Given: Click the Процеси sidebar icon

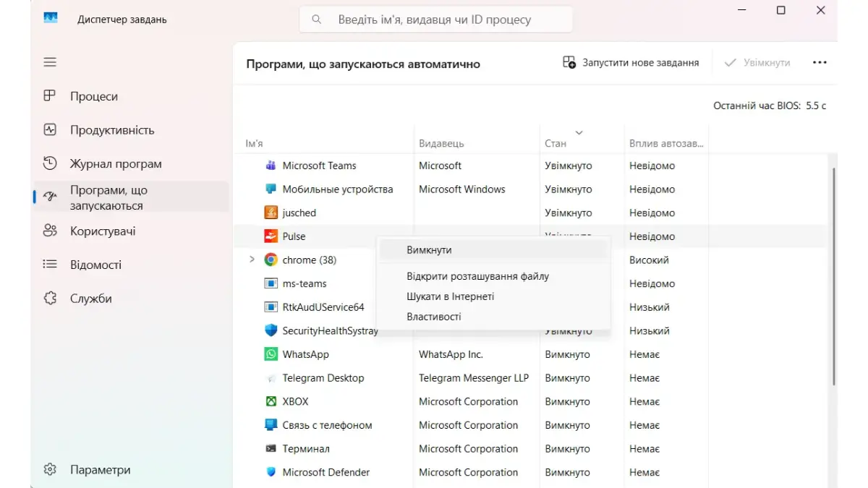Looking at the screenshot, I should 50,96.
